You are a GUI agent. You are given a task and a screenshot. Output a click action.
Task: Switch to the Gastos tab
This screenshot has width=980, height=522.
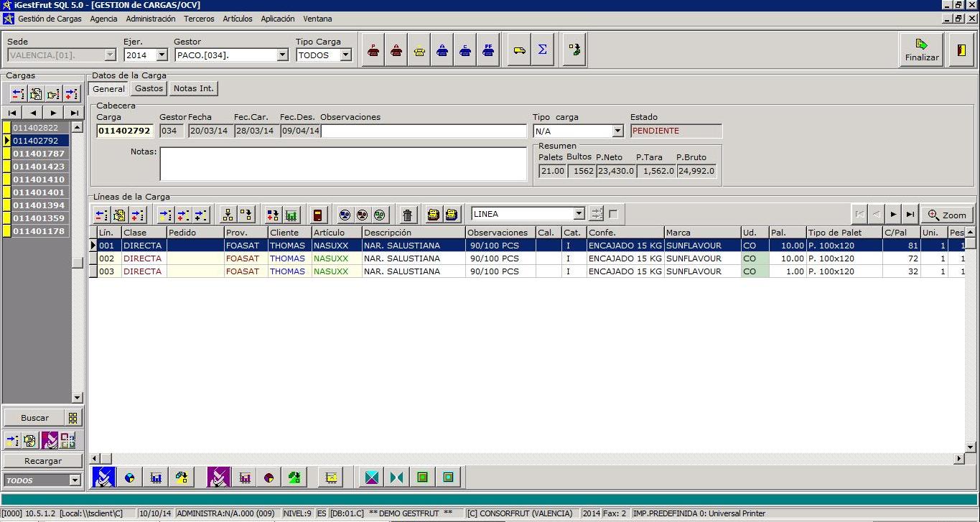(x=149, y=88)
